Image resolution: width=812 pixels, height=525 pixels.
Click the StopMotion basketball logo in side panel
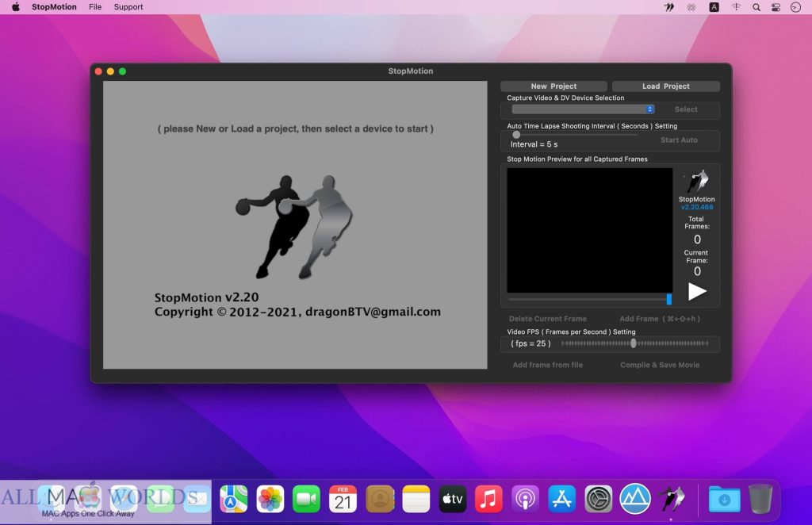696,182
